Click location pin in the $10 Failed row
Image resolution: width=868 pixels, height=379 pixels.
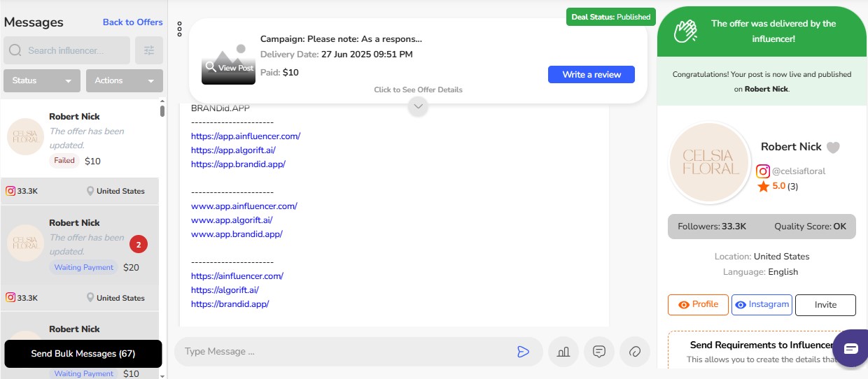tap(90, 191)
